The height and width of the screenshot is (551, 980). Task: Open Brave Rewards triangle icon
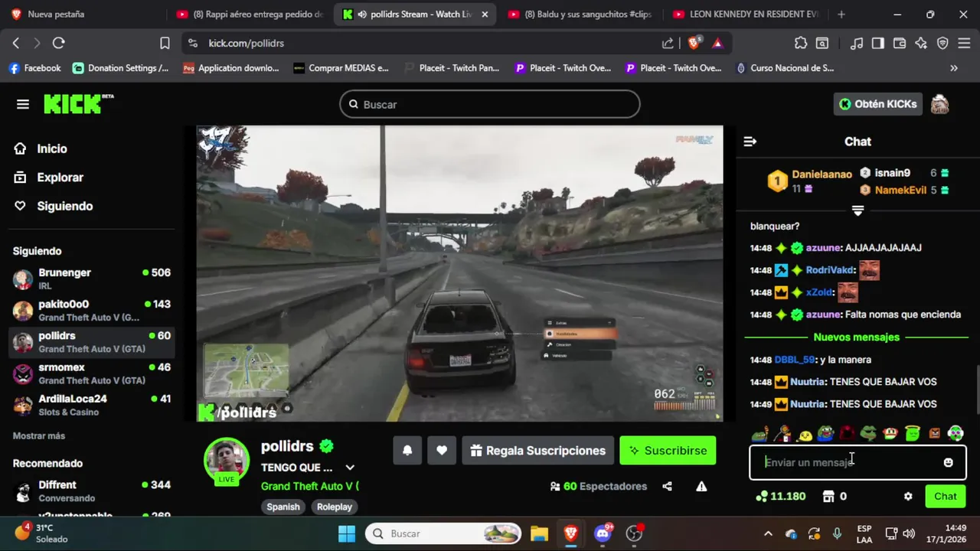pyautogui.click(x=717, y=44)
